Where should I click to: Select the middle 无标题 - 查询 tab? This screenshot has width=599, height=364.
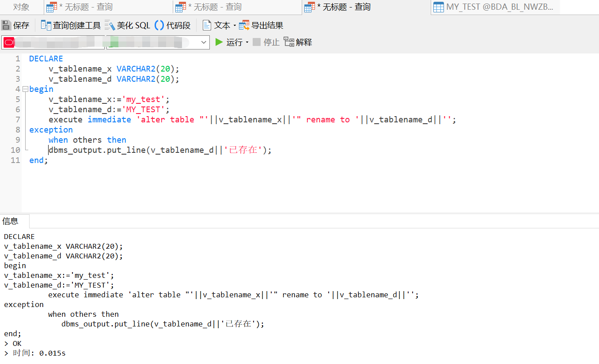(x=237, y=7)
